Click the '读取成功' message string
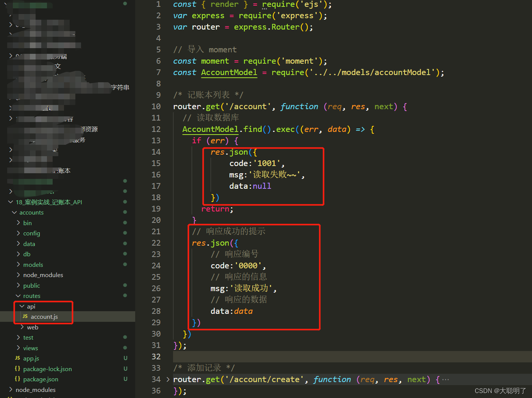 pyautogui.click(x=251, y=288)
